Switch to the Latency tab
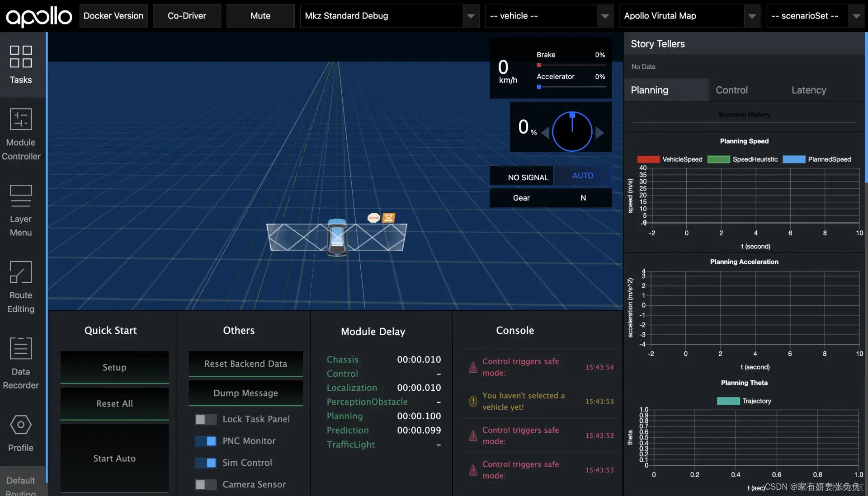Viewport: 868px width, 496px height. [x=808, y=90]
